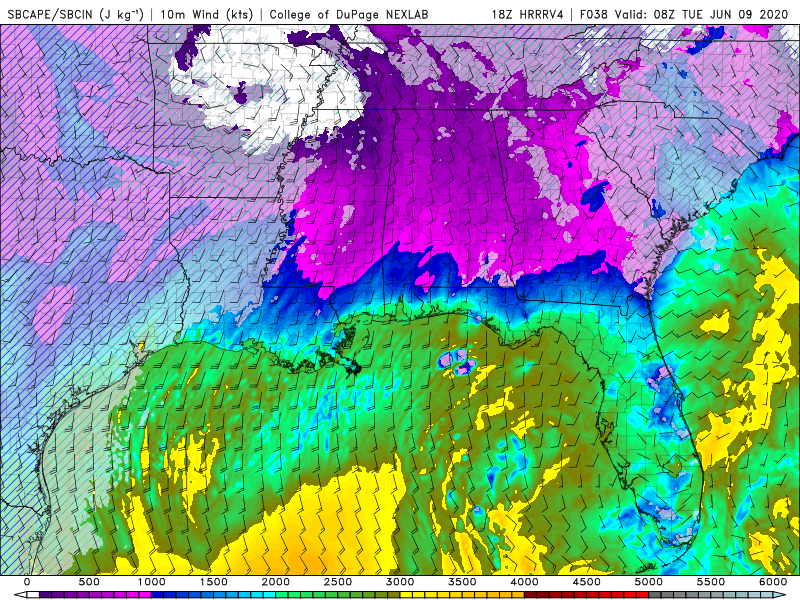Screen dimensions: 800x600
Task: Click the 1000 label on the color scale
Action: click(x=152, y=582)
